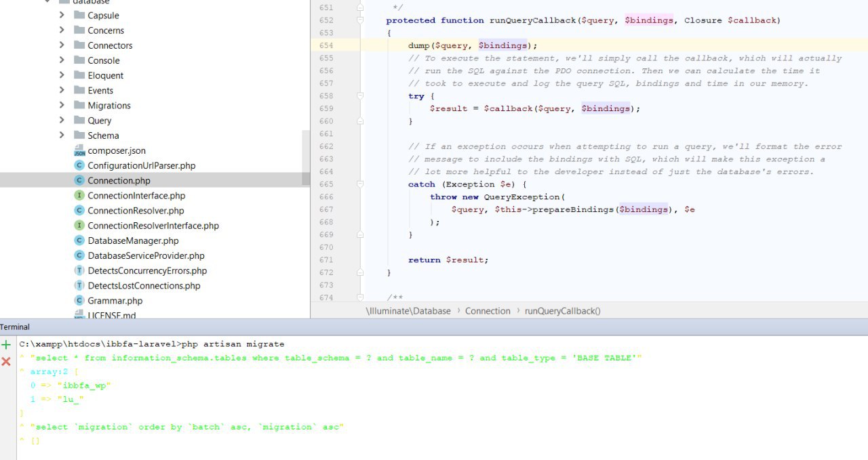Click the select `migration` query output
The image size is (868, 460).
(x=186, y=427)
